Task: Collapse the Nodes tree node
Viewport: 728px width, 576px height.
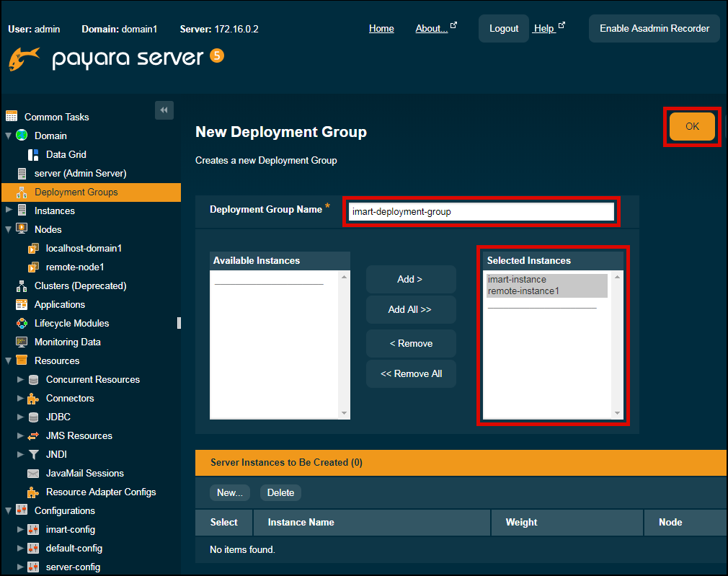Action: coord(9,229)
